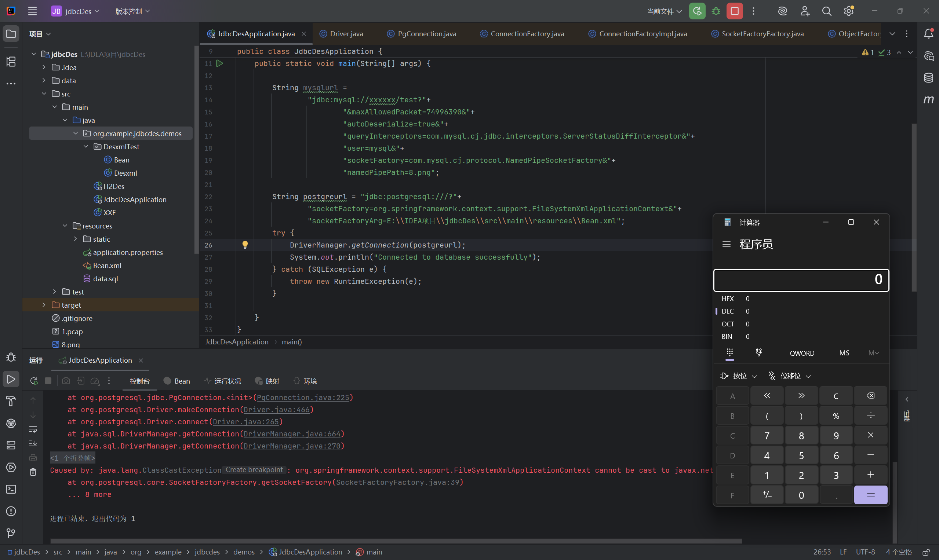939x560 pixels.
Task: Click the run gutter arrow beside main method
Action: [220, 63]
